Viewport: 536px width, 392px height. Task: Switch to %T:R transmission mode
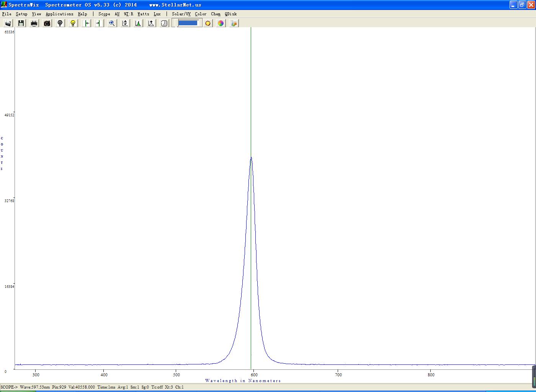click(129, 14)
